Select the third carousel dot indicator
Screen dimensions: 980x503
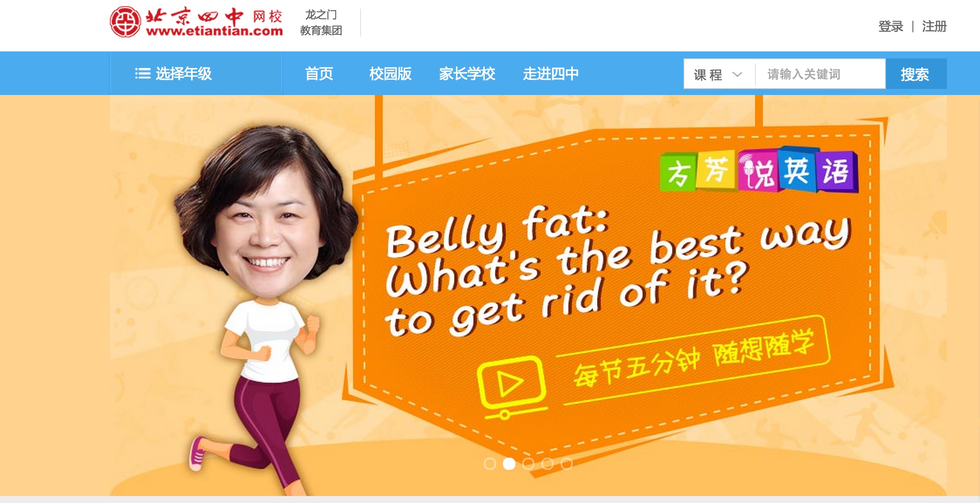528,464
